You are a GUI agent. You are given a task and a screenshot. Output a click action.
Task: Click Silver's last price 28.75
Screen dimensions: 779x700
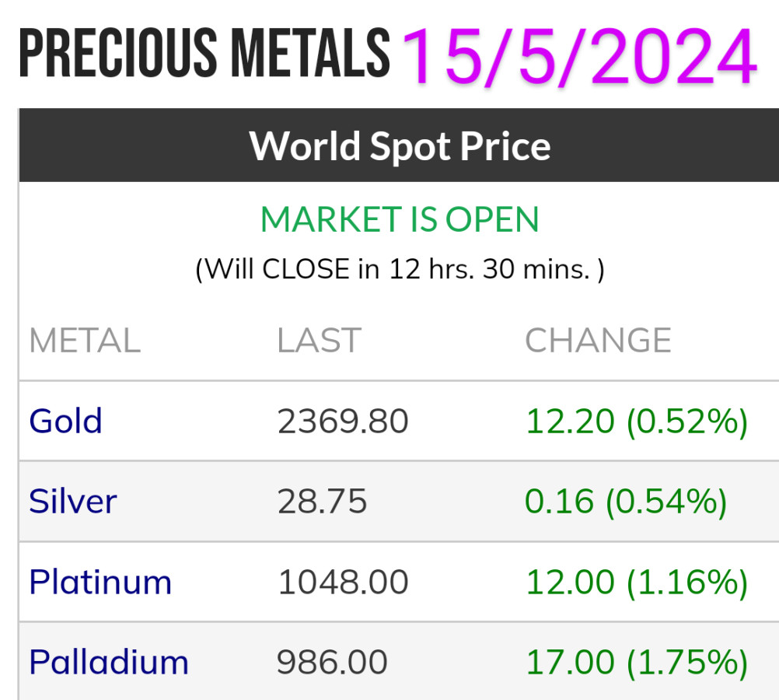click(x=322, y=502)
